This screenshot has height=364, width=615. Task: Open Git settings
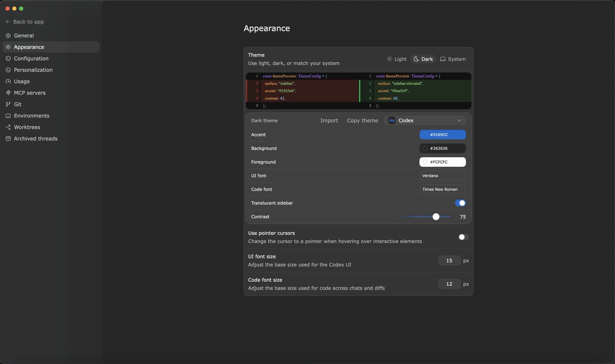(51, 104)
